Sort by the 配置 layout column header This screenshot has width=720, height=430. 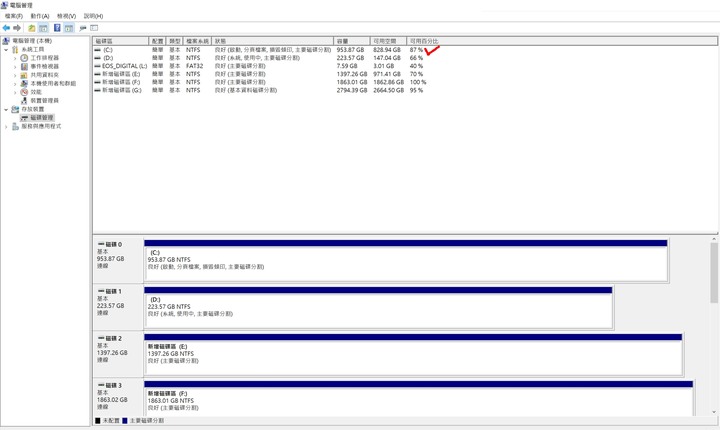[x=158, y=41]
